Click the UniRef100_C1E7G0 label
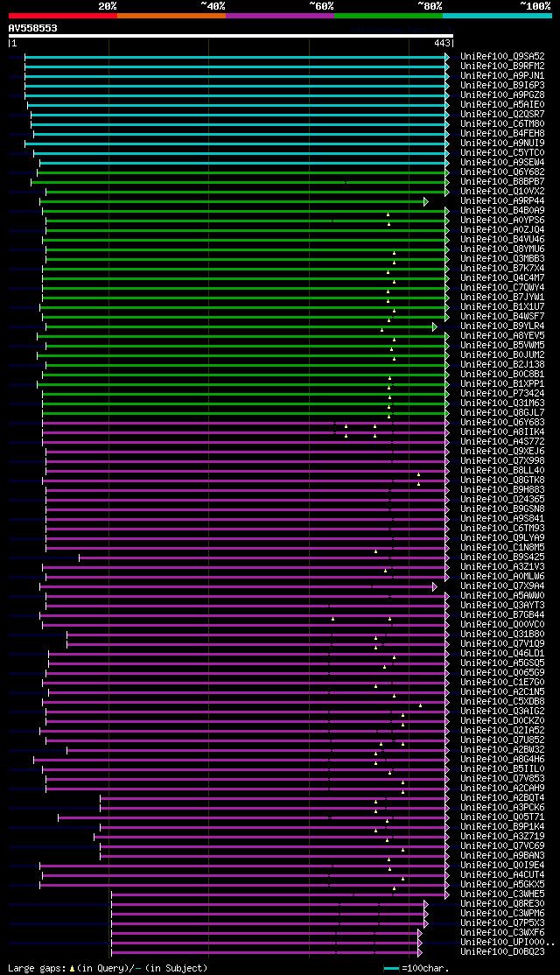 [x=502, y=683]
